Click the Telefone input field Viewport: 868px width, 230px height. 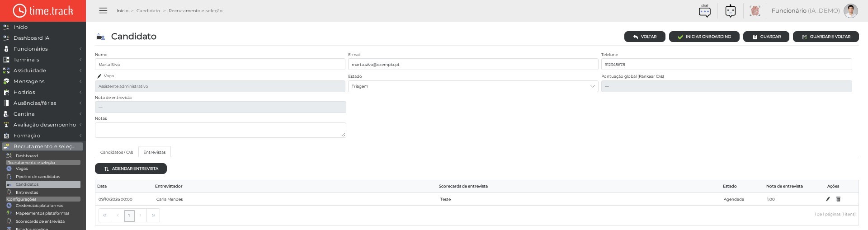726,65
